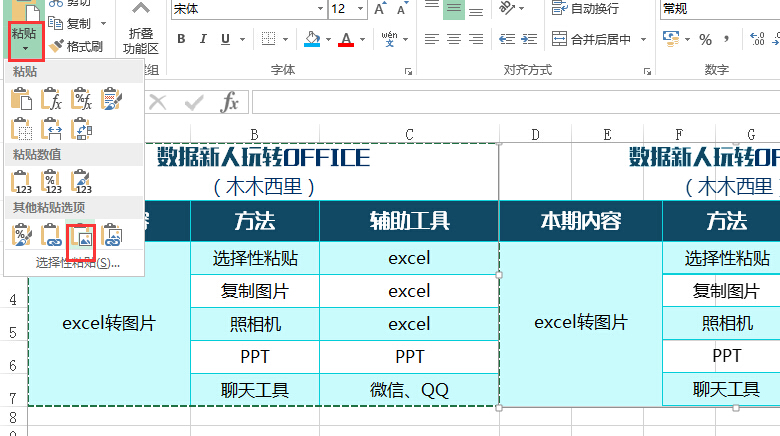
Task: Open font color dropdown arrow
Action: click(363, 39)
